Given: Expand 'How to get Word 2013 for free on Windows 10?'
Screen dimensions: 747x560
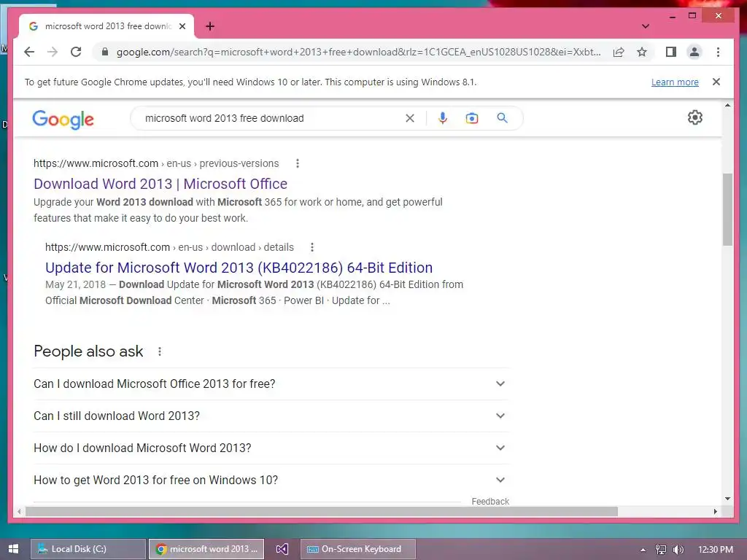Looking at the screenshot, I should 271,480.
